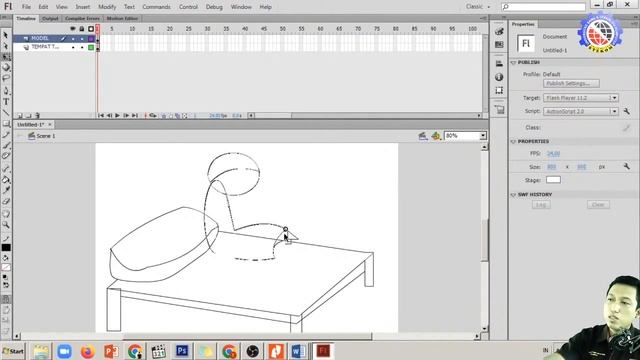Select the Paint Bucket tool
640x360 pixels.
click(x=6, y=180)
